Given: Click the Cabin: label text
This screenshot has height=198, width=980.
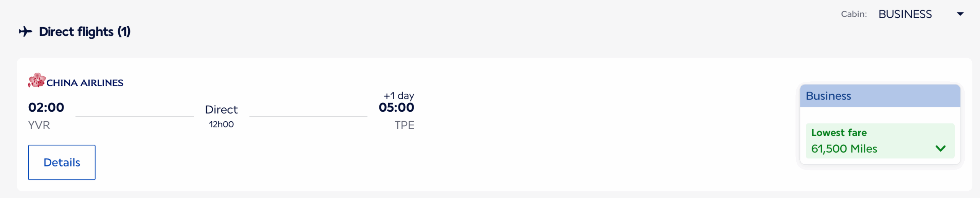Looking at the screenshot, I should [854, 14].
